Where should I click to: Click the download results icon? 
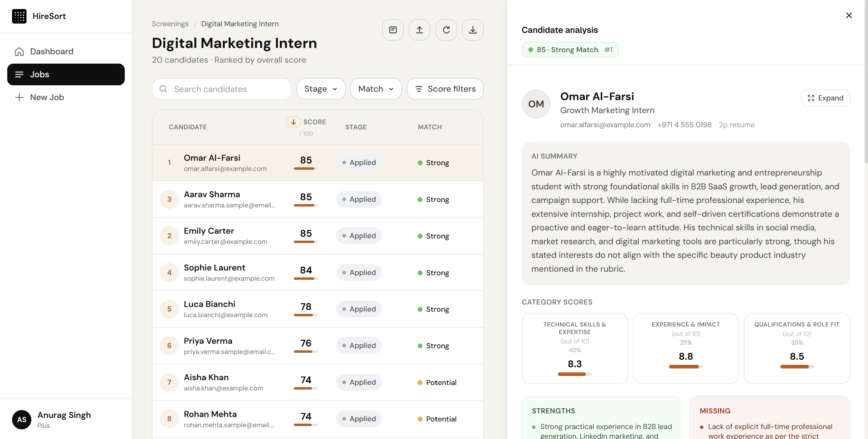(x=473, y=30)
